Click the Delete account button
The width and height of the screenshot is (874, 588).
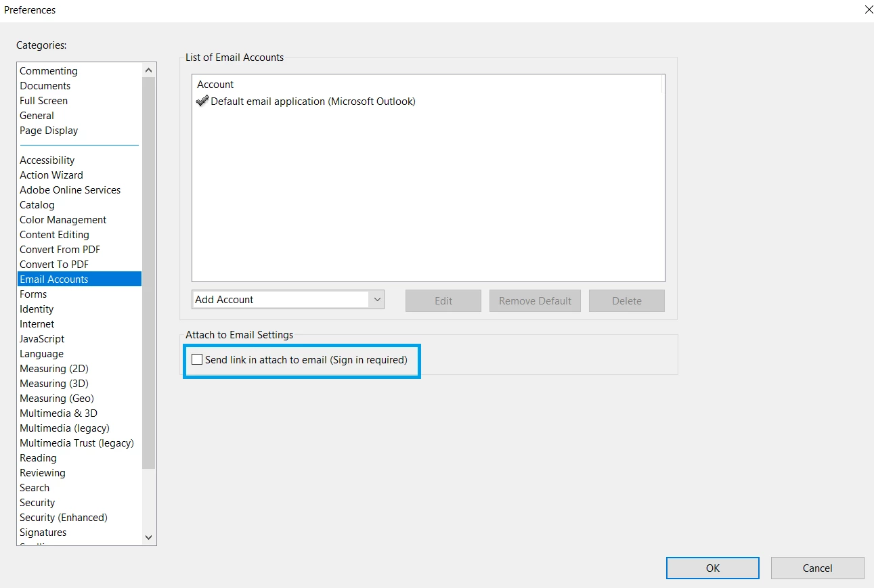pyautogui.click(x=627, y=301)
